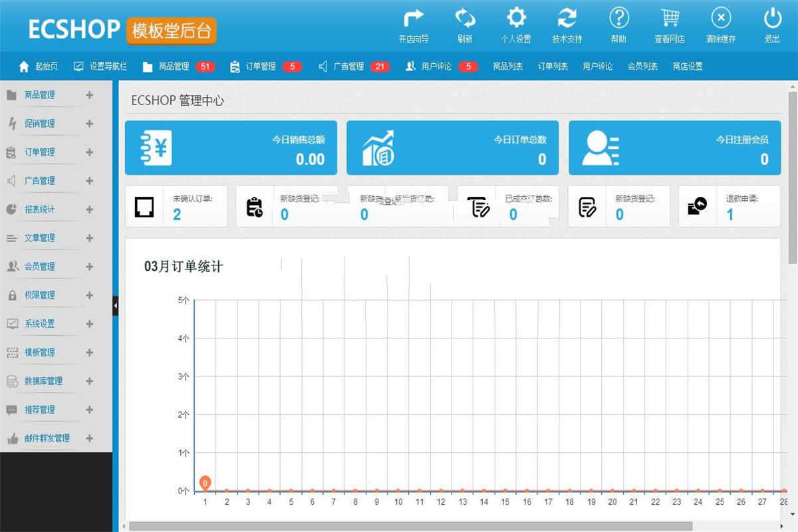Click the "今日注册会员" label
The height and width of the screenshot is (532, 798).
click(742, 140)
